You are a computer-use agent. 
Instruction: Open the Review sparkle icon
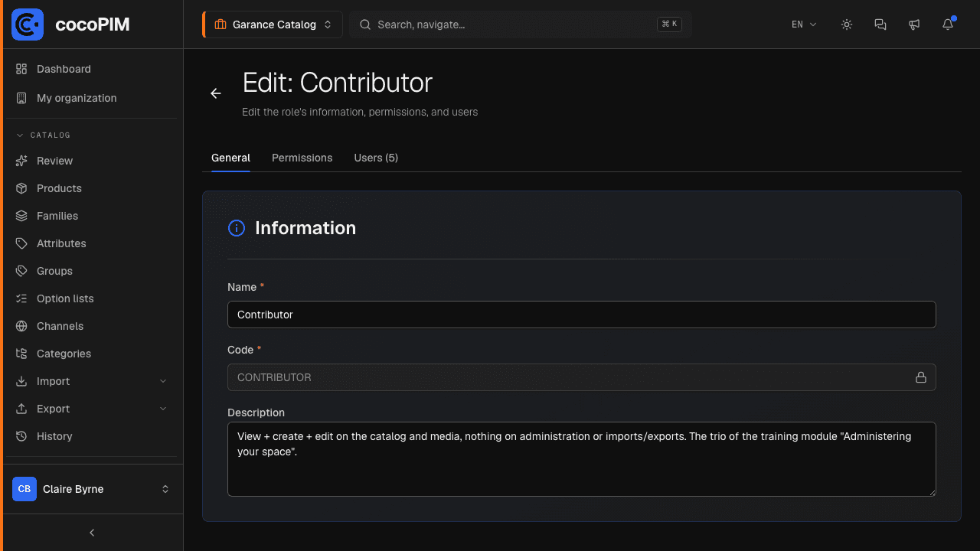click(21, 161)
